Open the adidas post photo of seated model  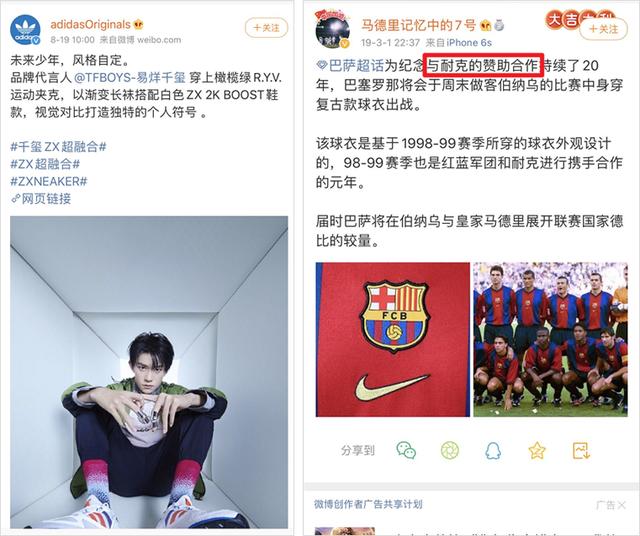click(149, 372)
